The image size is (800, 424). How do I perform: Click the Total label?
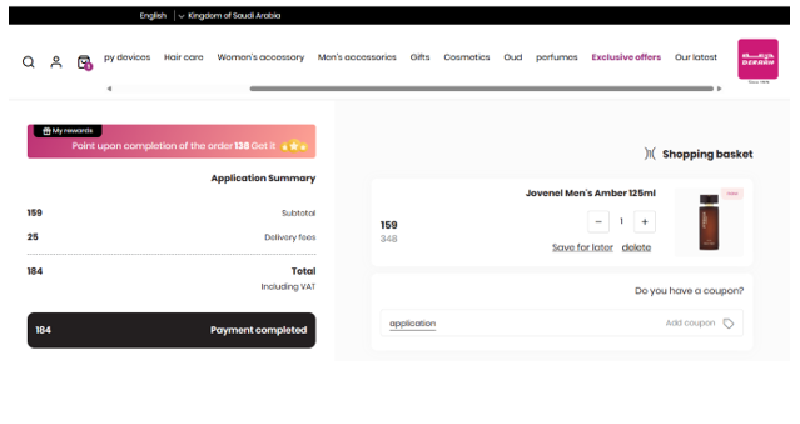click(303, 271)
